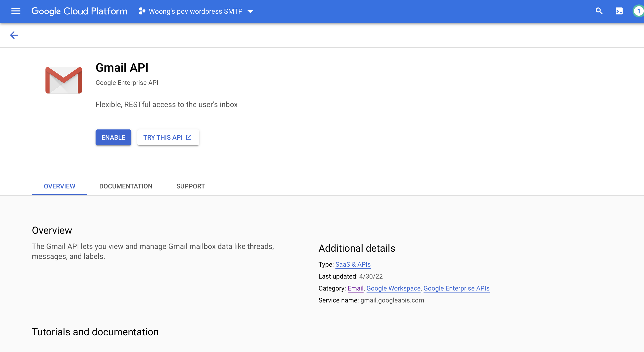The image size is (644, 352).
Task: Expand the project selector dropdown arrow
Action: pyautogui.click(x=250, y=11)
